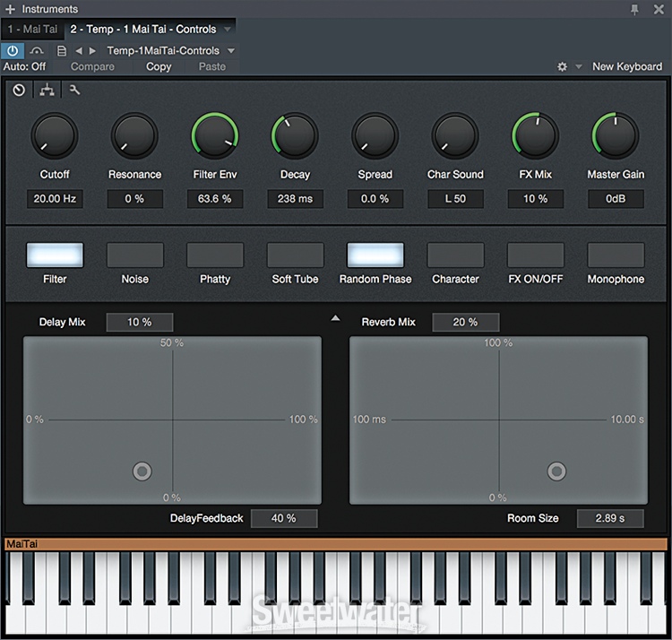Collapse the XY pads with the small up triangle

pyautogui.click(x=336, y=318)
